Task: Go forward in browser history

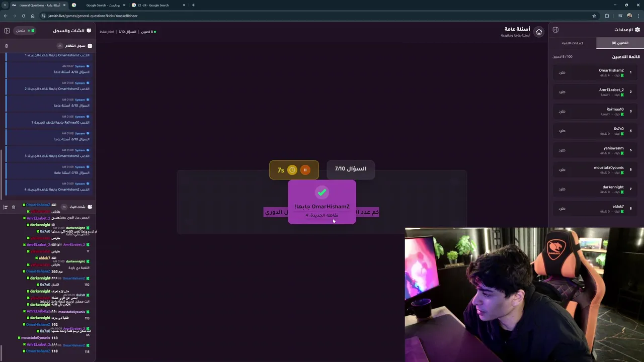Action: 15,16
